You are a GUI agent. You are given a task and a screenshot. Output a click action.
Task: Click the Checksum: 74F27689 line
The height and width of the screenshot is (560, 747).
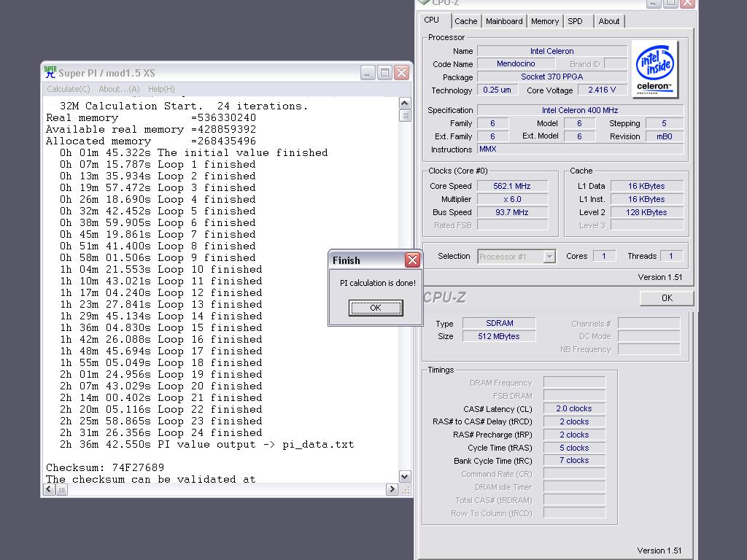pyautogui.click(x=105, y=467)
